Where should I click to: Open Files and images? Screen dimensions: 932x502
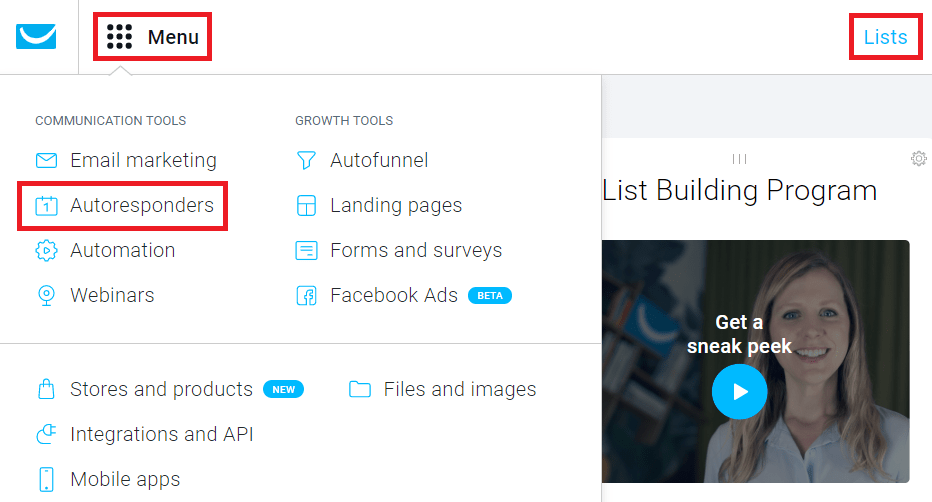point(459,389)
